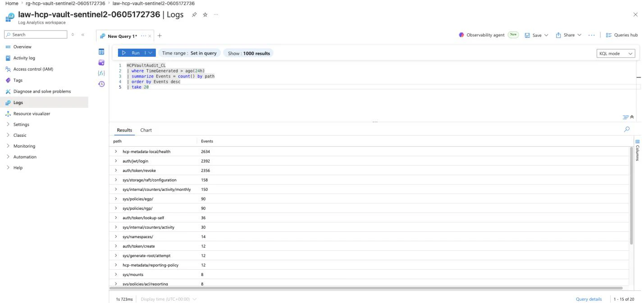Open rg-hcp-vault-sentinel2 resource group breadcrumb
The height and width of the screenshot is (303, 644).
[x=65, y=3]
